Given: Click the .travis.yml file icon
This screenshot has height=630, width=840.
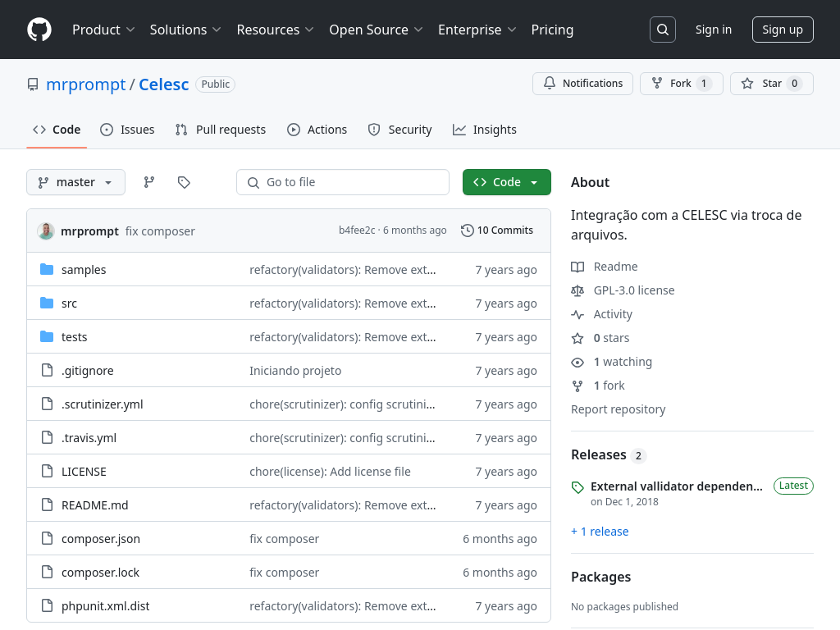Looking at the screenshot, I should click(x=47, y=438).
